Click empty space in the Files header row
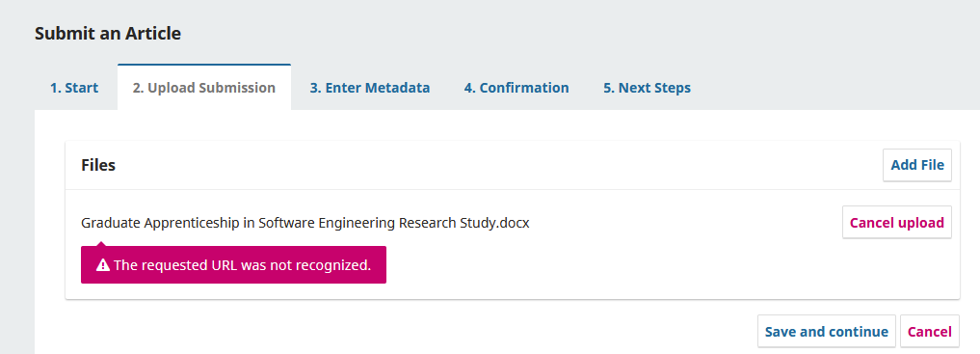 coord(499,165)
